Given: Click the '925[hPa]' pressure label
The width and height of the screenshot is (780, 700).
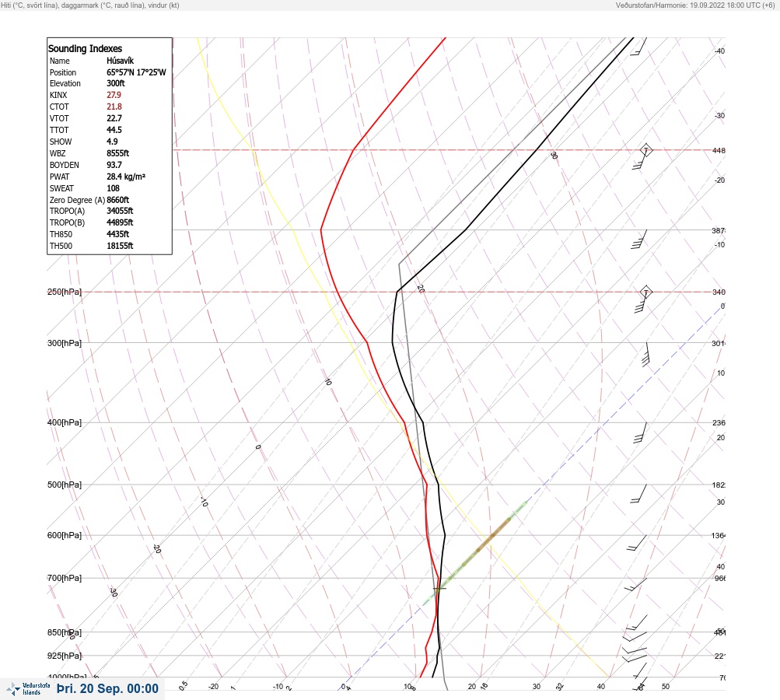Looking at the screenshot, I should point(65,656).
